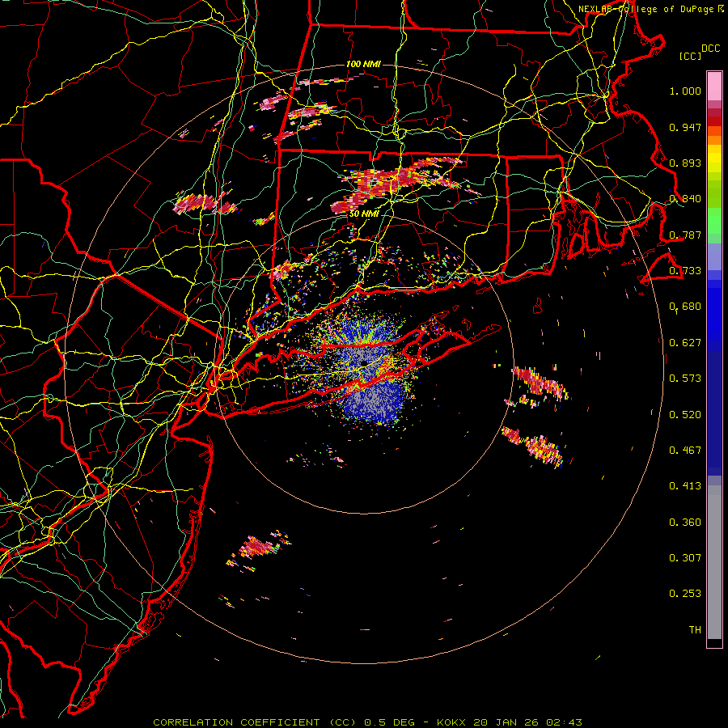728x728 pixels.
Task: Select the 0.413 scale label
Action: click(x=685, y=486)
